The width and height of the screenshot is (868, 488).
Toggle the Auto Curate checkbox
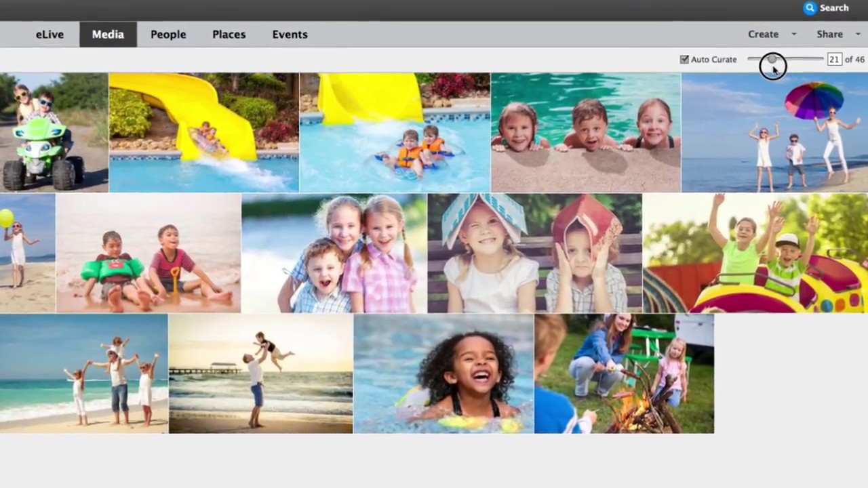(x=684, y=60)
